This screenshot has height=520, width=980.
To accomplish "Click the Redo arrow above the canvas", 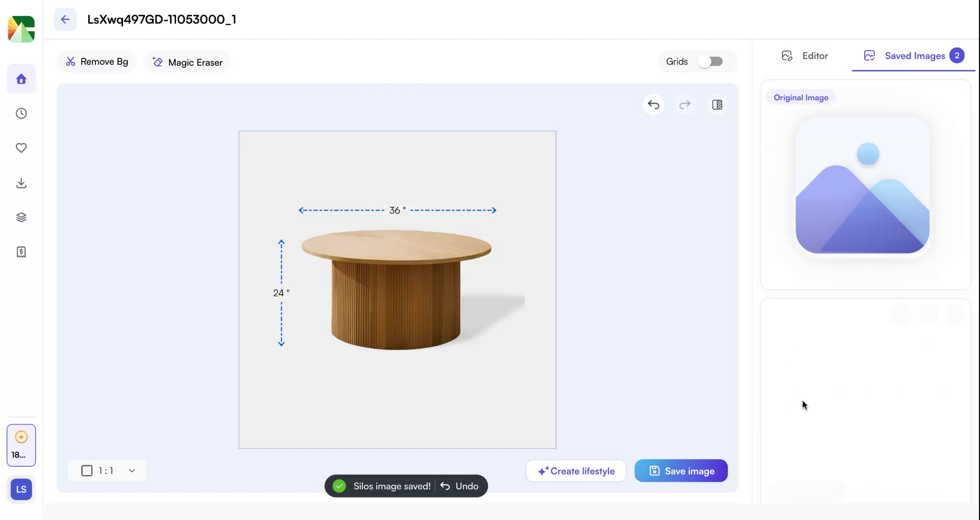I will (x=685, y=105).
